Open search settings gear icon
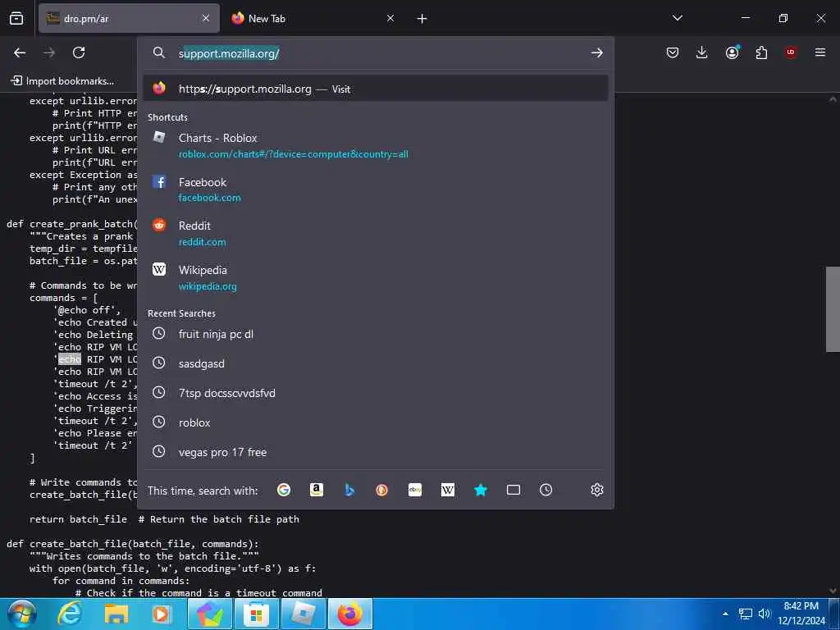The width and height of the screenshot is (840, 630). click(597, 490)
